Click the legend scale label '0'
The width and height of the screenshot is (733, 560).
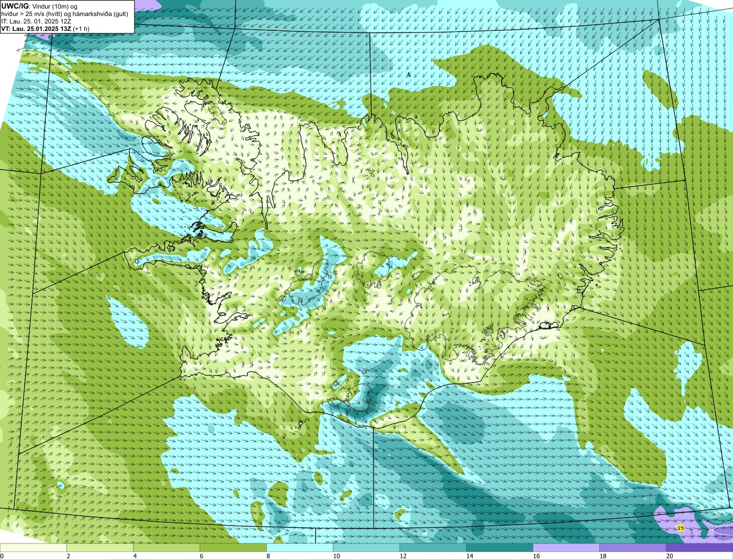click(2, 556)
